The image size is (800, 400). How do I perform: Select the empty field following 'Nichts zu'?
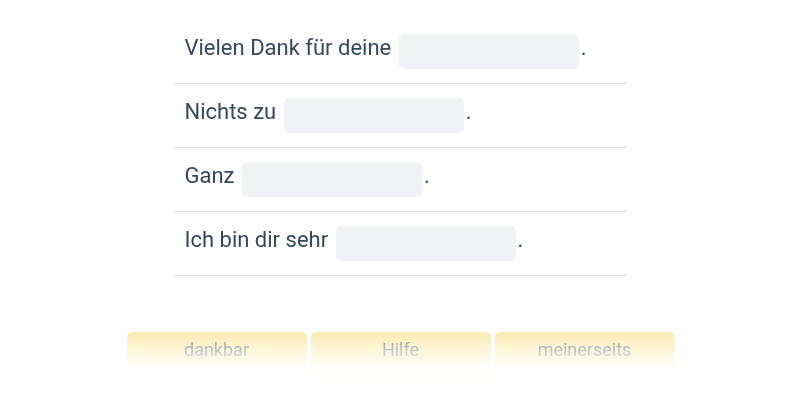[373, 115]
